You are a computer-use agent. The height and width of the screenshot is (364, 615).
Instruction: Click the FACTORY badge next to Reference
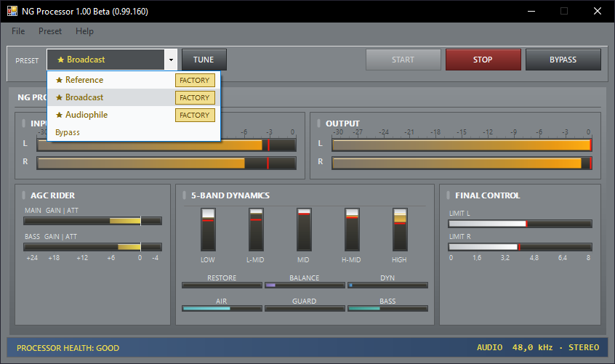[195, 81]
